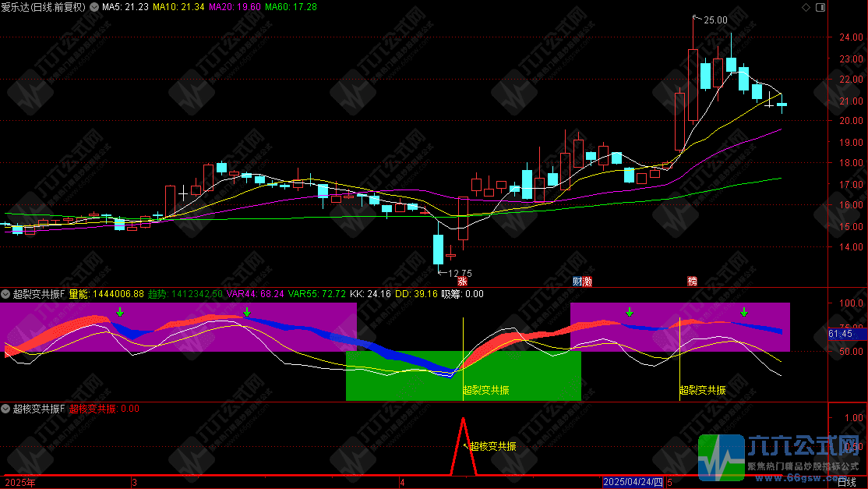
Task: Click the first green down-arrow signal
Action: (x=119, y=313)
